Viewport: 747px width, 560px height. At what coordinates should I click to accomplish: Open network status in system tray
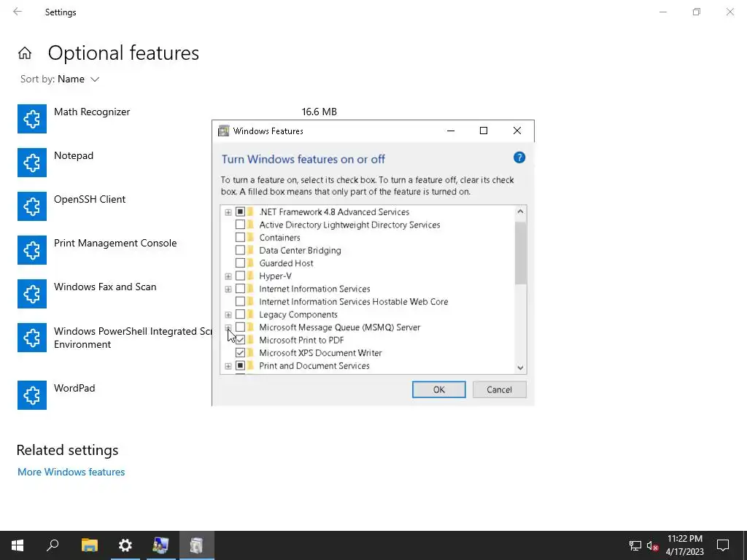pos(635,545)
